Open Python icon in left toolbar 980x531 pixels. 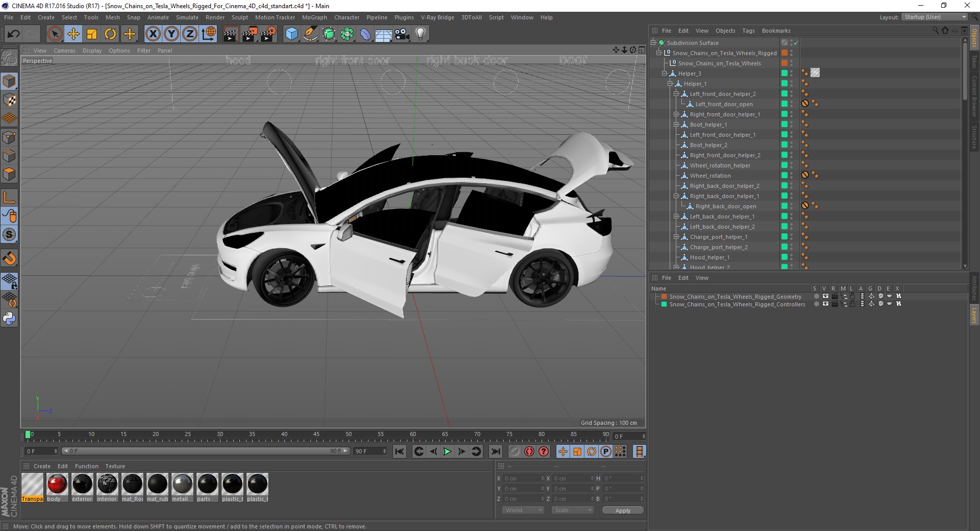click(x=9, y=319)
